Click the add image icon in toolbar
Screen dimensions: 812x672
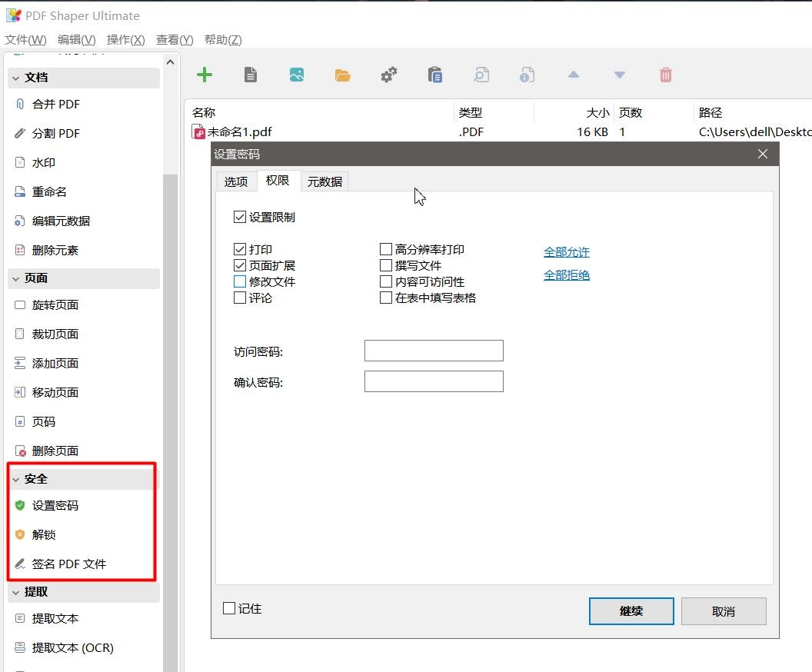pos(297,75)
